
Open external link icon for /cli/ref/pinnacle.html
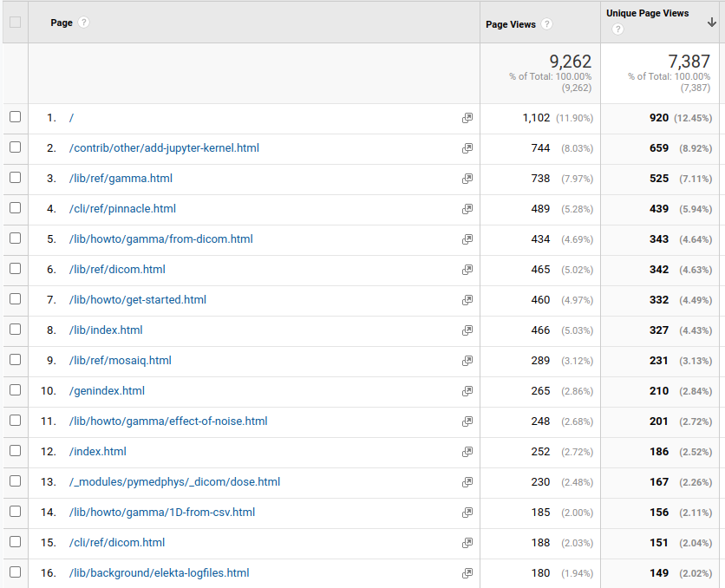point(467,209)
